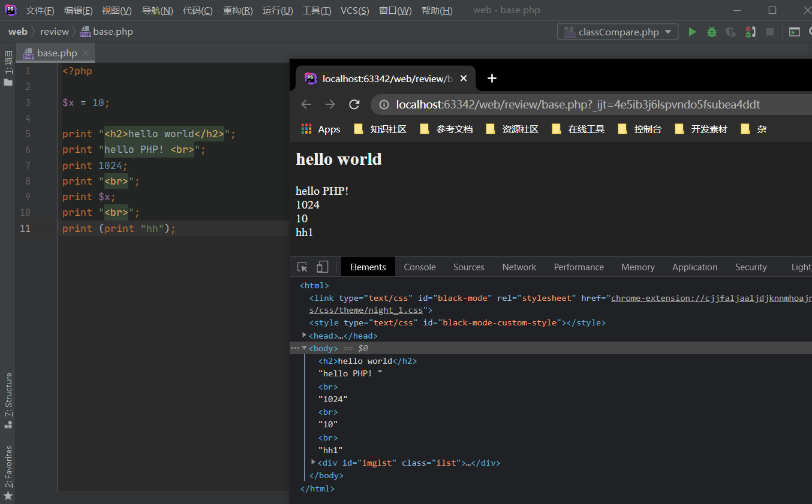The width and height of the screenshot is (812, 504).
Task: Open the 知识社区 bookmark folder
Action: coord(380,129)
